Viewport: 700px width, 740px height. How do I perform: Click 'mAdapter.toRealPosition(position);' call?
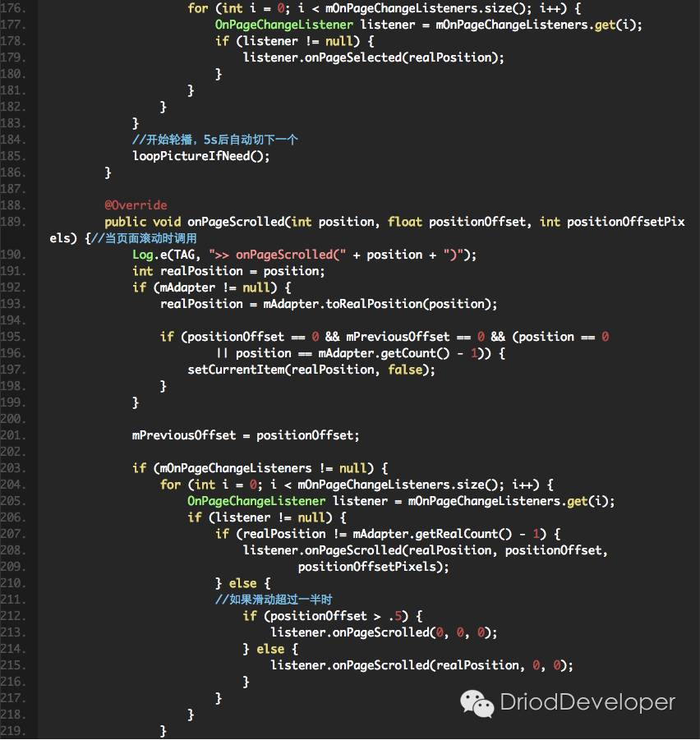click(380, 304)
